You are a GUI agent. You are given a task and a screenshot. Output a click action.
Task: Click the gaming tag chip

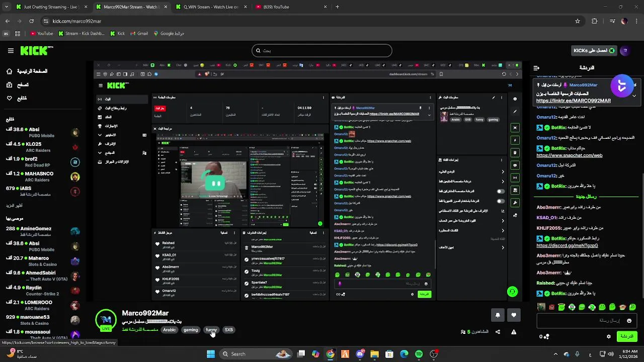[191, 330]
